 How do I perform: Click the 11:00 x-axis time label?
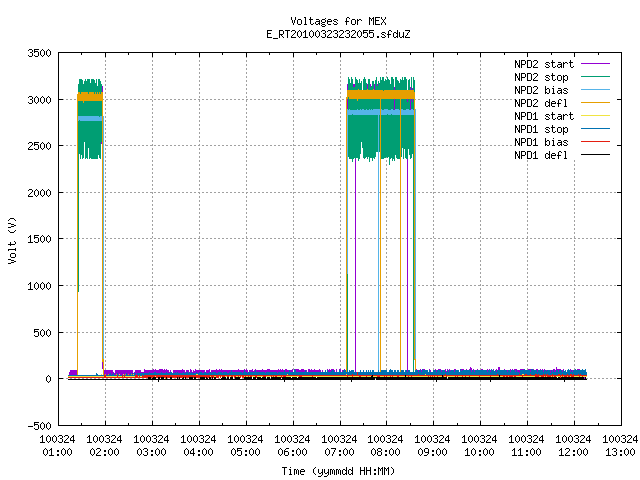click(526, 453)
